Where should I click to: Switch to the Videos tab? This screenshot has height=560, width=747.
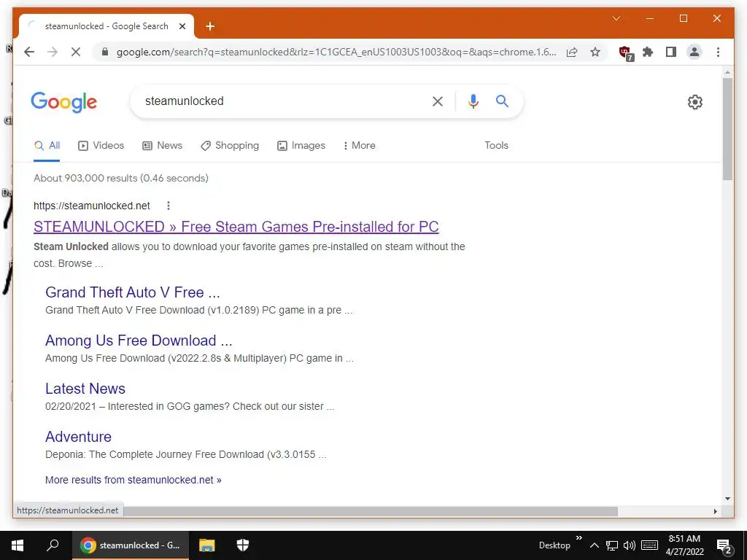tap(101, 146)
